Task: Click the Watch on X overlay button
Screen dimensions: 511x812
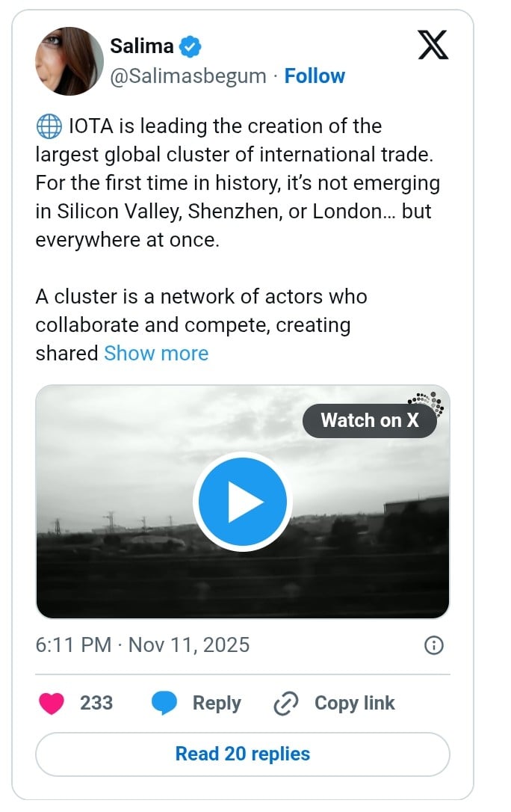Action: (370, 420)
